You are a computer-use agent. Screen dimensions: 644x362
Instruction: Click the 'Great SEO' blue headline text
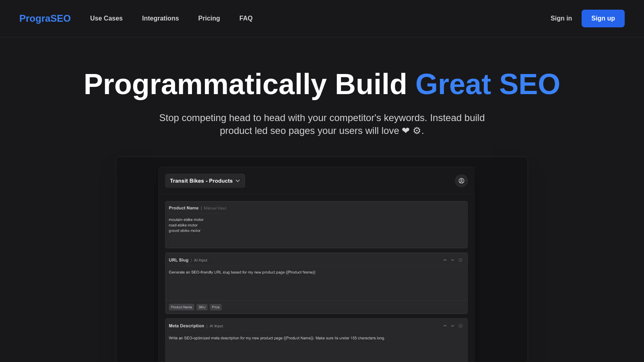(x=487, y=84)
